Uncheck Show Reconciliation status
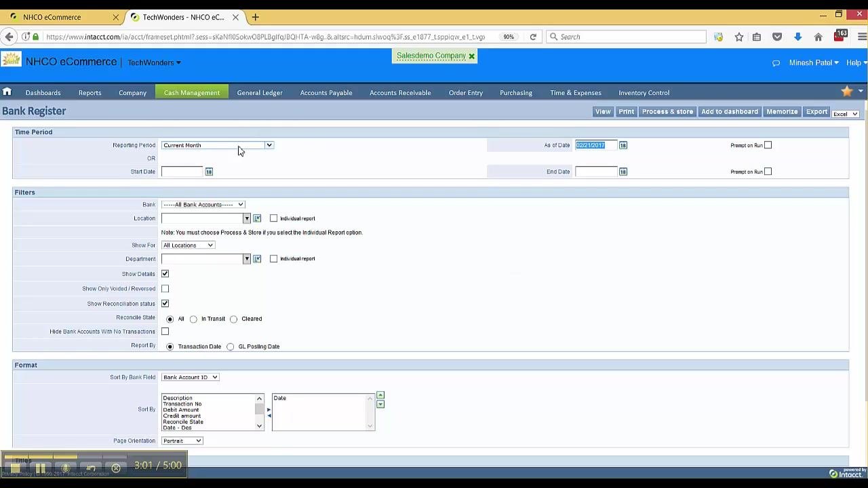868x488 pixels. (x=165, y=304)
